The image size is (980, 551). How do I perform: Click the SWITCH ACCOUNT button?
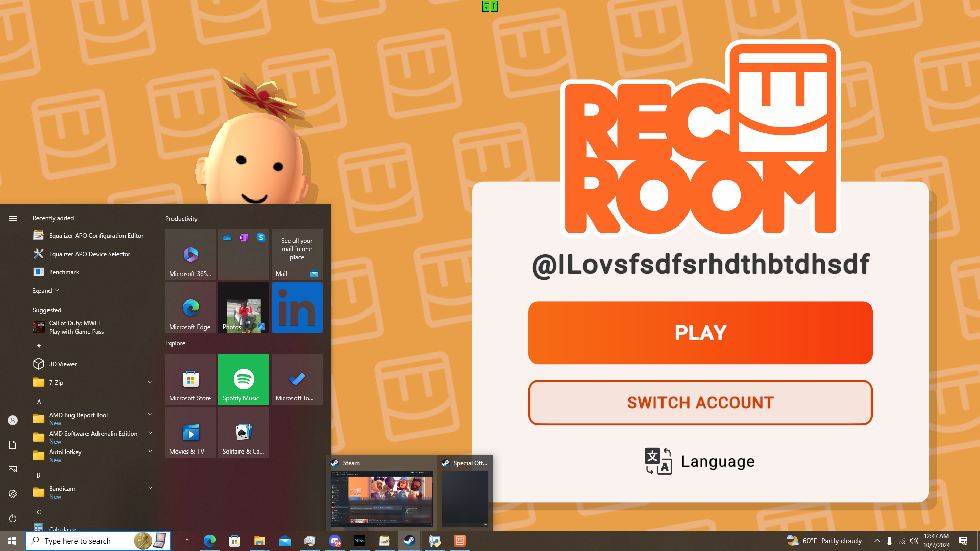pos(700,403)
